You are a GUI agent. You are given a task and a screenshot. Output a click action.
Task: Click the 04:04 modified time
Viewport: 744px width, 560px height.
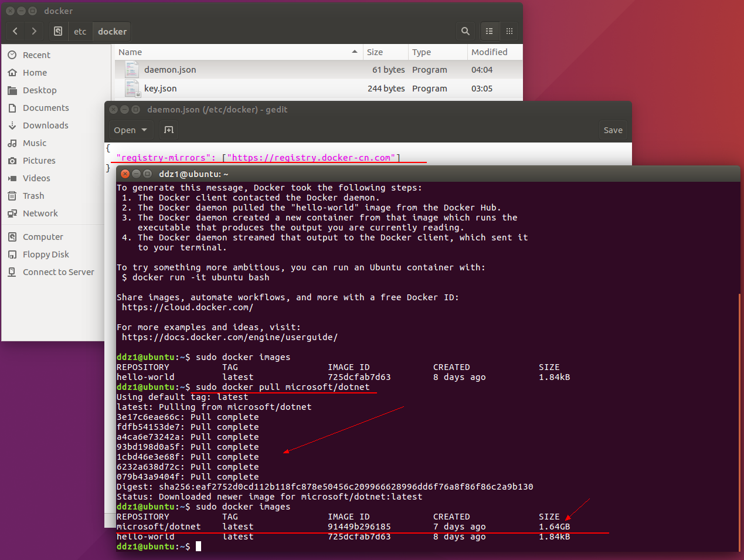(x=482, y=70)
